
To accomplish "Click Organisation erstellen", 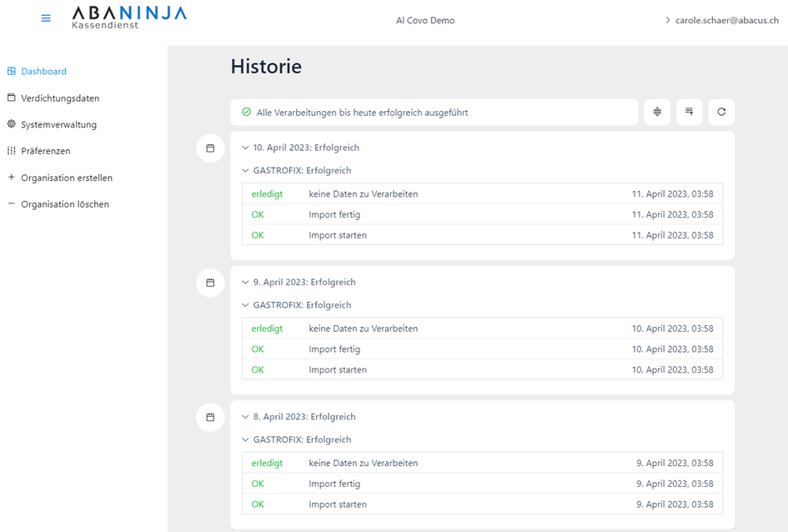I will [66, 178].
